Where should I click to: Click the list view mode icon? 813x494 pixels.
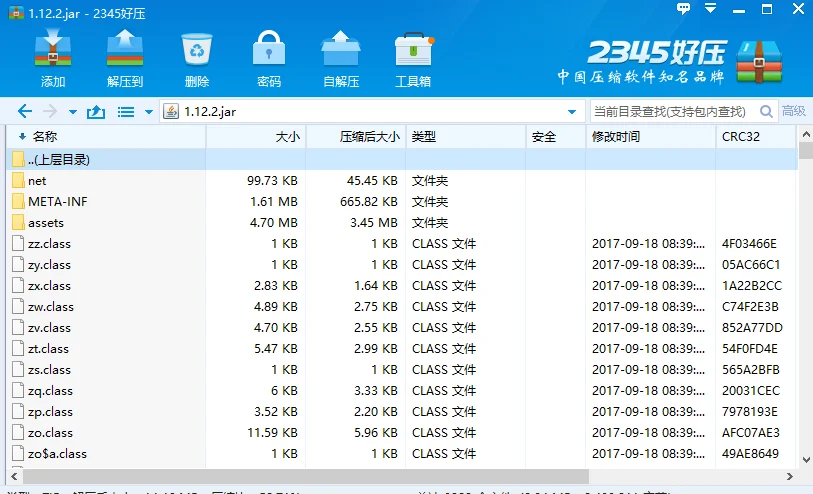tap(126, 112)
